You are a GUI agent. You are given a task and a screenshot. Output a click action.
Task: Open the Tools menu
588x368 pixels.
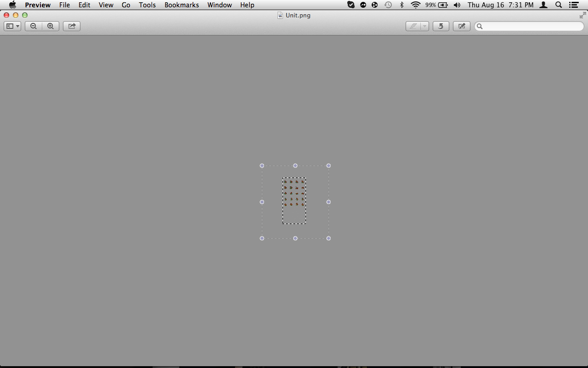tap(147, 5)
